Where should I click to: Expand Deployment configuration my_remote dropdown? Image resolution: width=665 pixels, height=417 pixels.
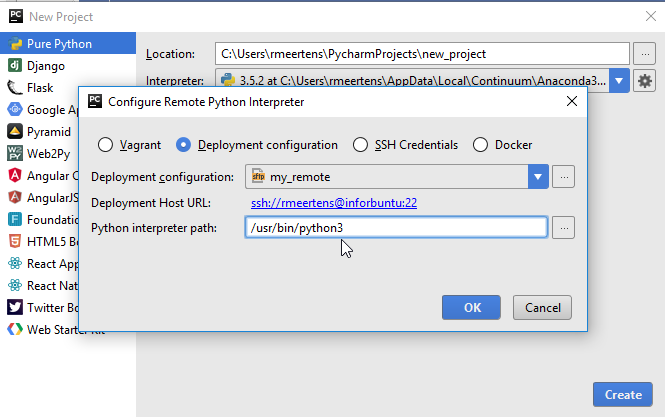point(539,177)
